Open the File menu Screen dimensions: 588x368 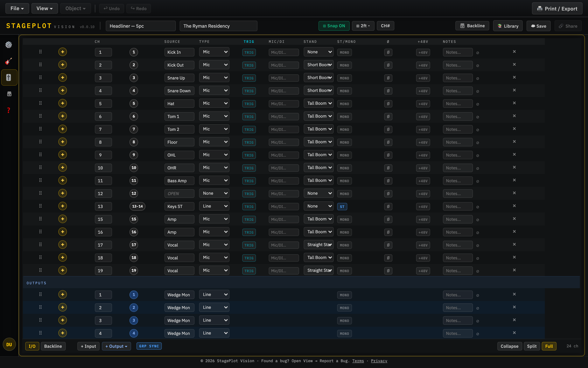pyautogui.click(x=17, y=9)
